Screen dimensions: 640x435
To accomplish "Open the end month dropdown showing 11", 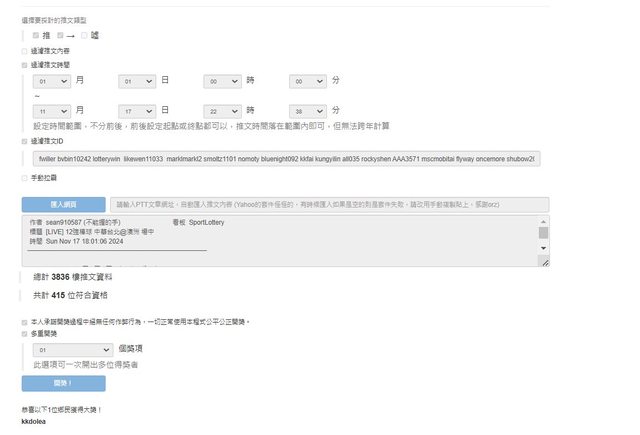I will coord(51,110).
